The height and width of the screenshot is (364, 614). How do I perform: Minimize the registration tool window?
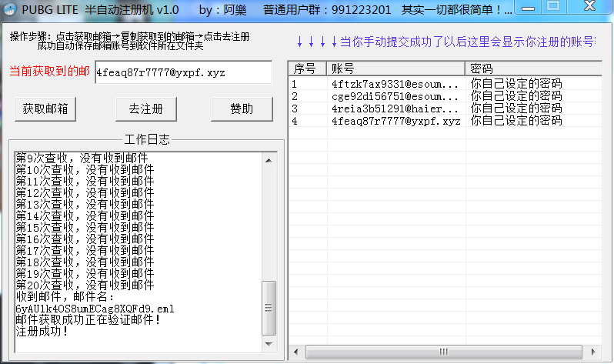point(528,8)
